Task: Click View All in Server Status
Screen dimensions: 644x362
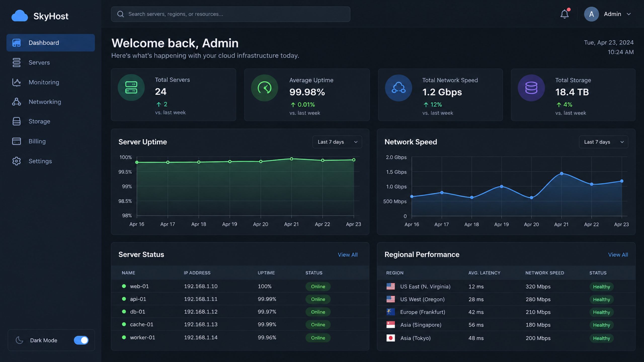Action: (347, 255)
